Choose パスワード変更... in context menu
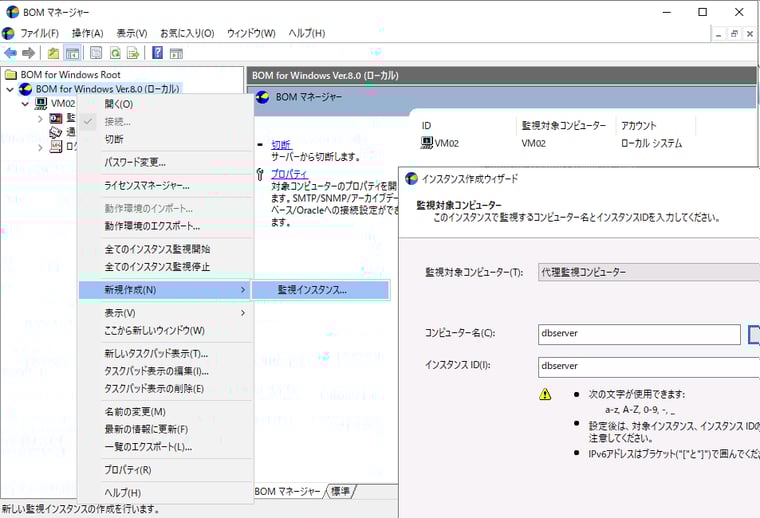 pos(165,162)
